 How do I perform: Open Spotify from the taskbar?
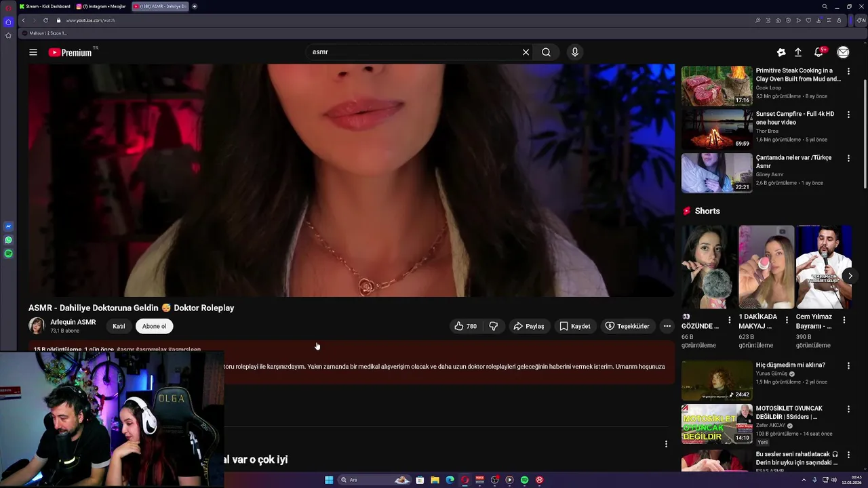(524, 480)
